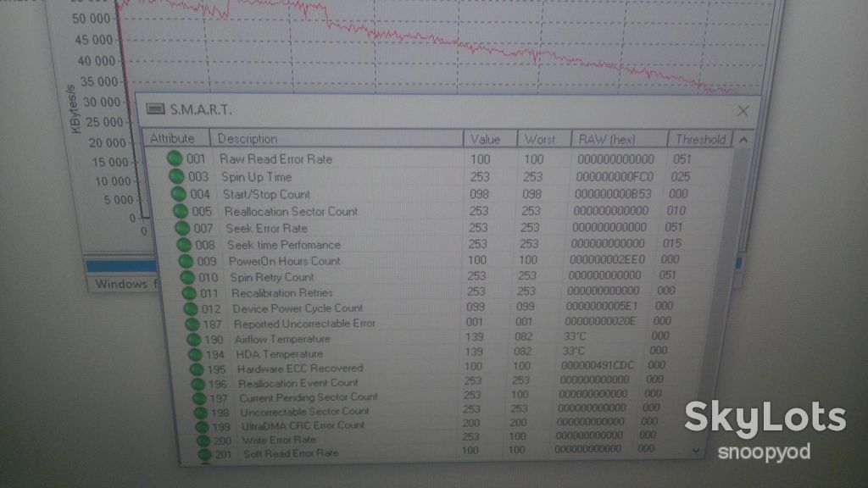Select the UltraDMA CRC Error Count description
Image resolution: width=868 pixels, height=488 pixels.
303,425
